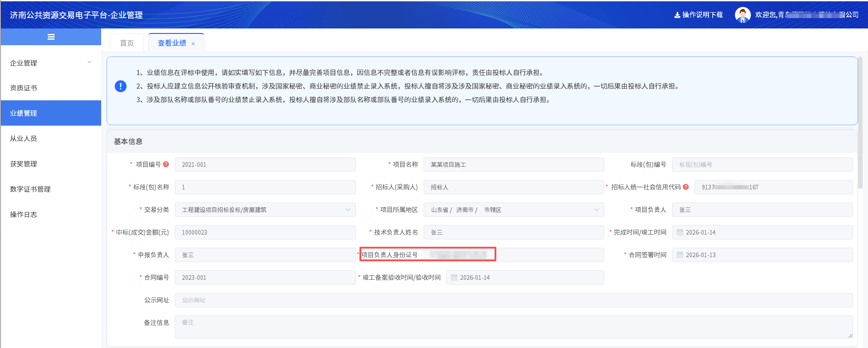
Task: Go to 从业人员 section
Action: [23, 139]
